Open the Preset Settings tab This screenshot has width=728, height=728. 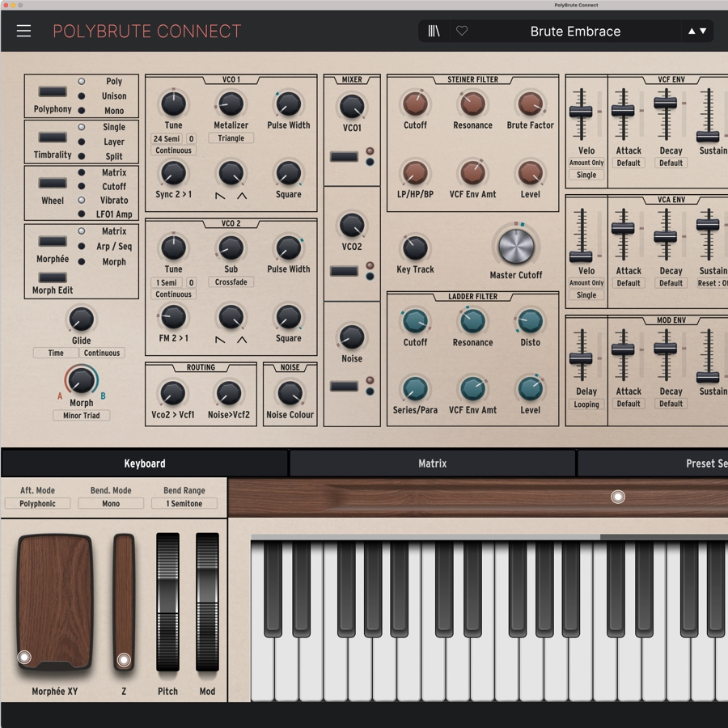click(x=652, y=463)
